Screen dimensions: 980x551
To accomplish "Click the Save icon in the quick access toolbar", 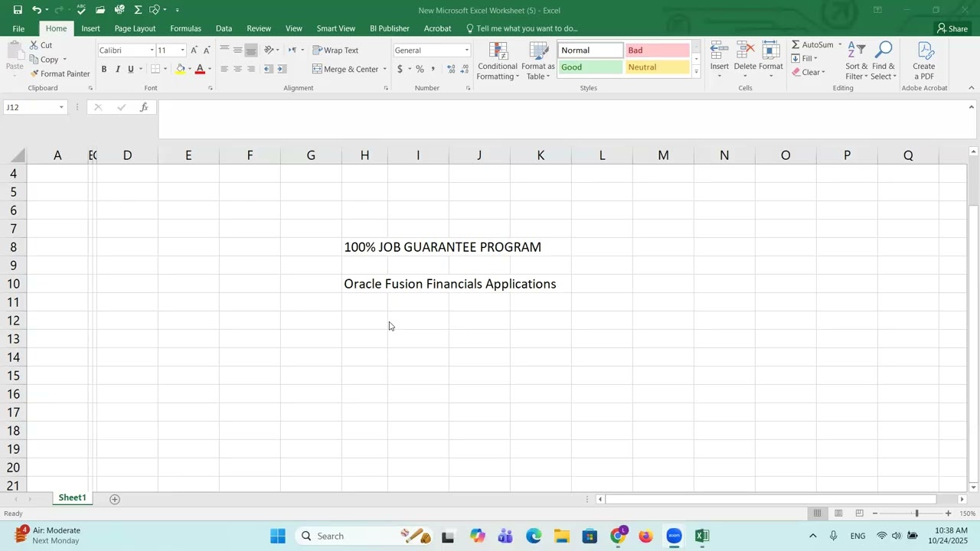I will (18, 10).
